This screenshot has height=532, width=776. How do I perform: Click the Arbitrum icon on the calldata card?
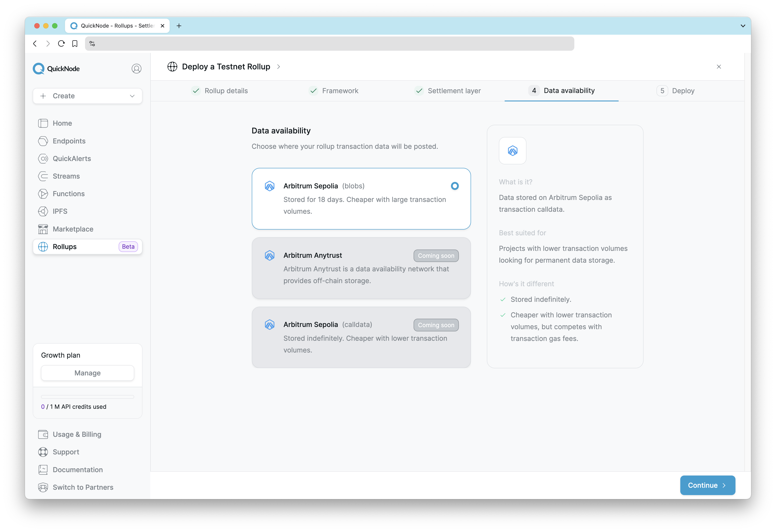pyautogui.click(x=269, y=324)
